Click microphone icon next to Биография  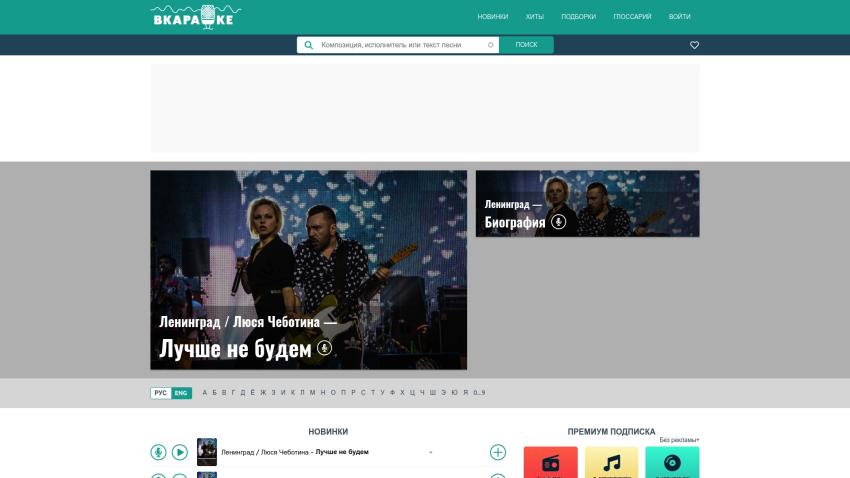point(558,222)
